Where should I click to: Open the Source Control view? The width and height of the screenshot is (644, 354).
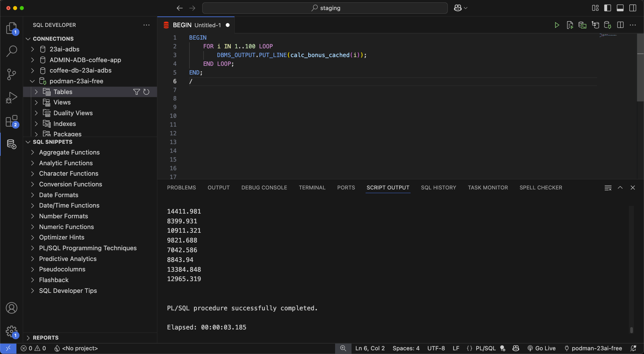11,74
